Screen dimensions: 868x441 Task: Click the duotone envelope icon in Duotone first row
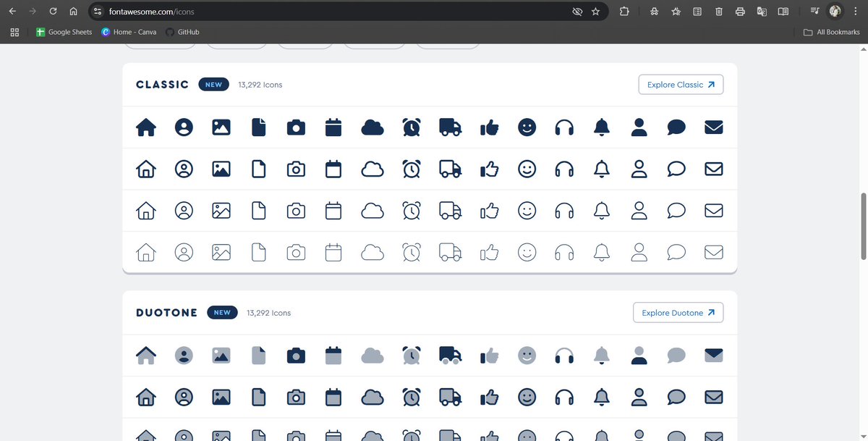714,356
